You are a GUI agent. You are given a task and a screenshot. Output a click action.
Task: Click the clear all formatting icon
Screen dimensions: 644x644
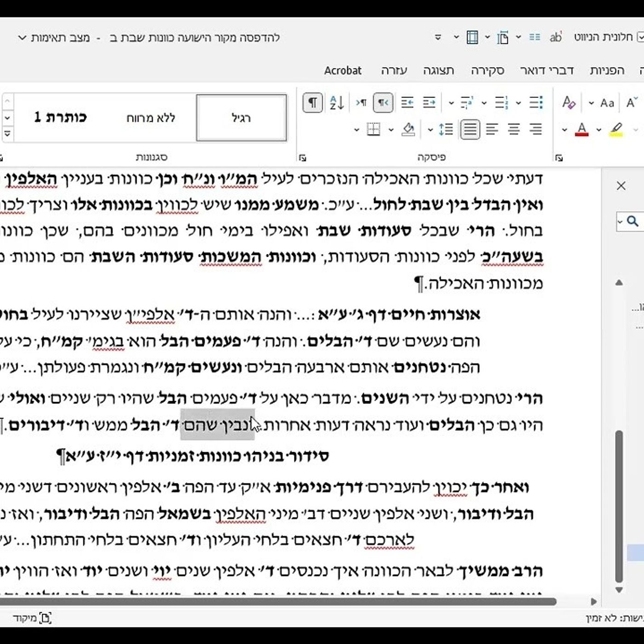(569, 102)
